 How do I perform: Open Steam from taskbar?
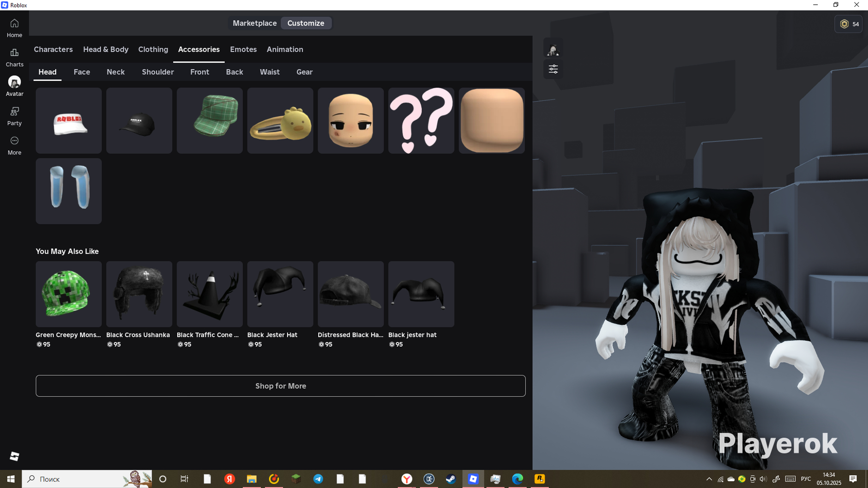pyautogui.click(x=451, y=479)
